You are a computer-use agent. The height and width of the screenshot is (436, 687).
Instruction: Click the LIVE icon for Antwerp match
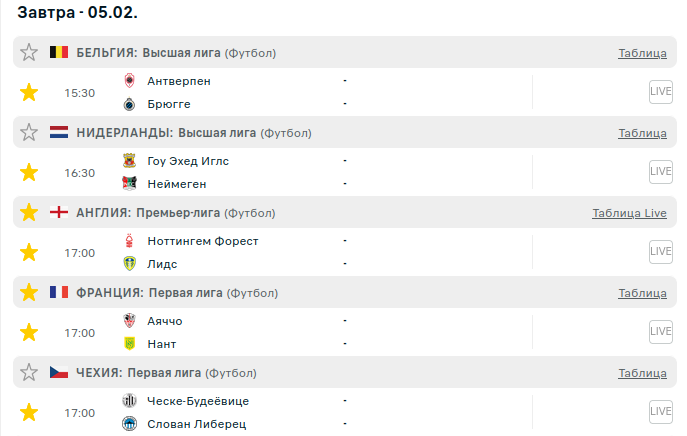pyautogui.click(x=660, y=92)
